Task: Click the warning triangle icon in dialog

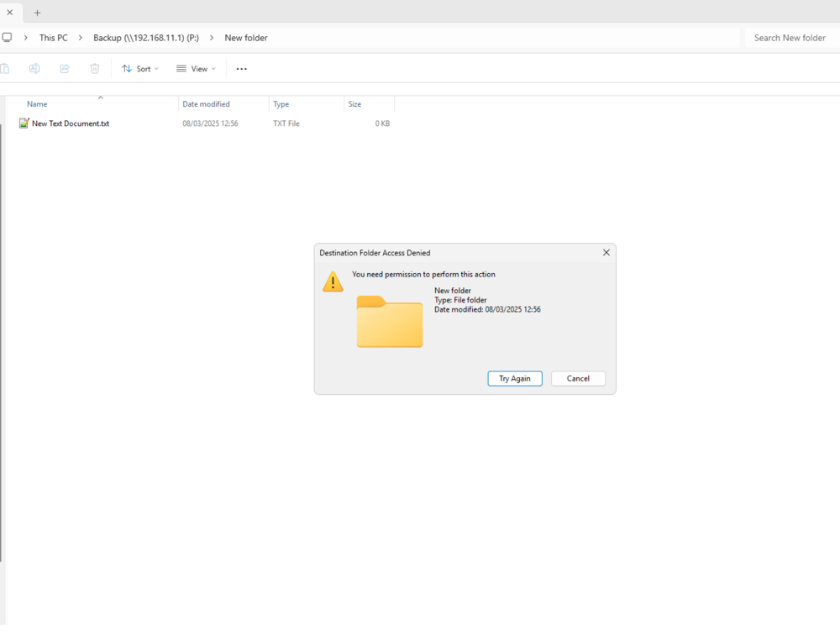Action: pyautogui.click(x=333, y=281)
